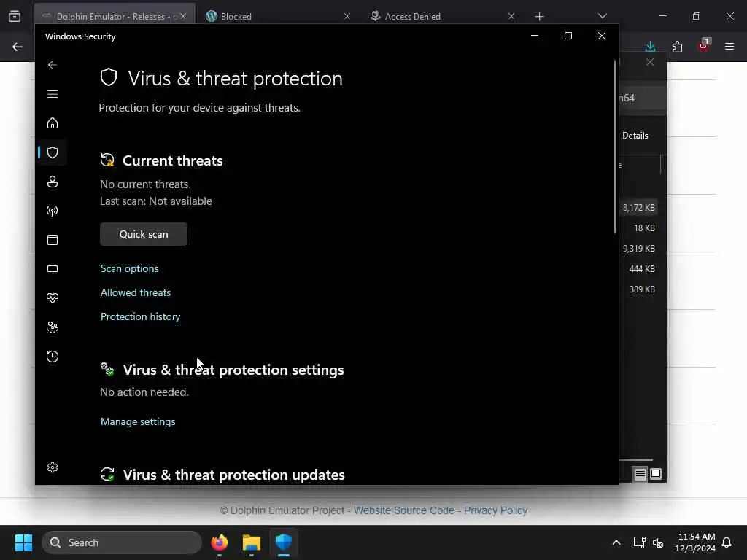
Task: Select the 9,319 KB file row
Action: (x=639, y=249)
